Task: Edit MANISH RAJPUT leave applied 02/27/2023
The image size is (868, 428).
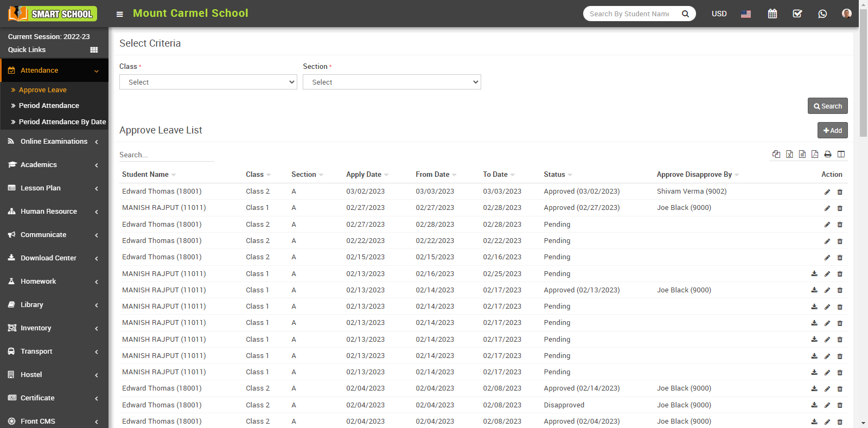Action: [x=827, y=208]
